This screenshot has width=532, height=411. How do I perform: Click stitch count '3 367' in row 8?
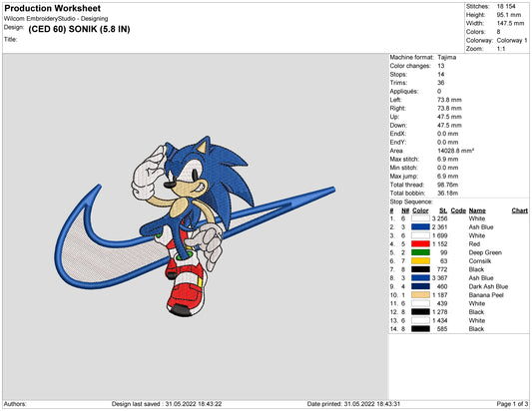tap(439, 278)
